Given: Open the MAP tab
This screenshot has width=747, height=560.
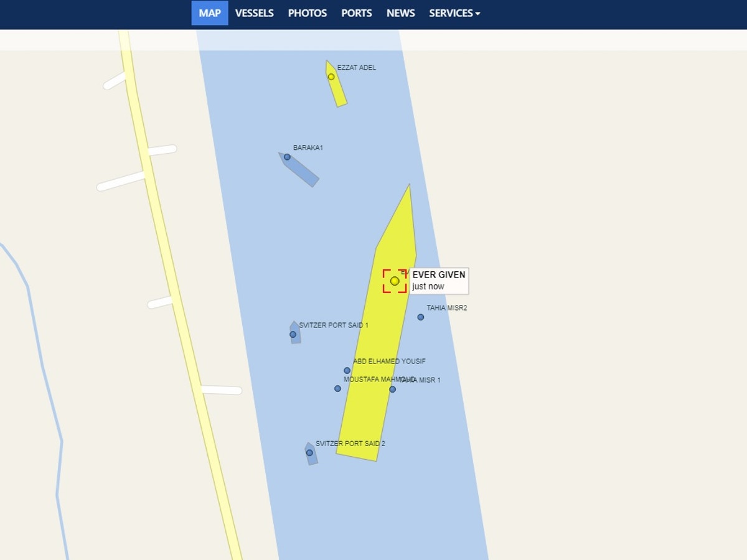Looking at the screenshot, I should tap(210, 13).
